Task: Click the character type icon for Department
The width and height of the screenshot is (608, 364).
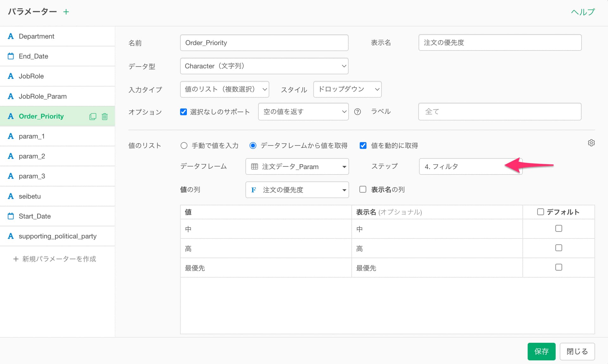Action: [11, 36]
